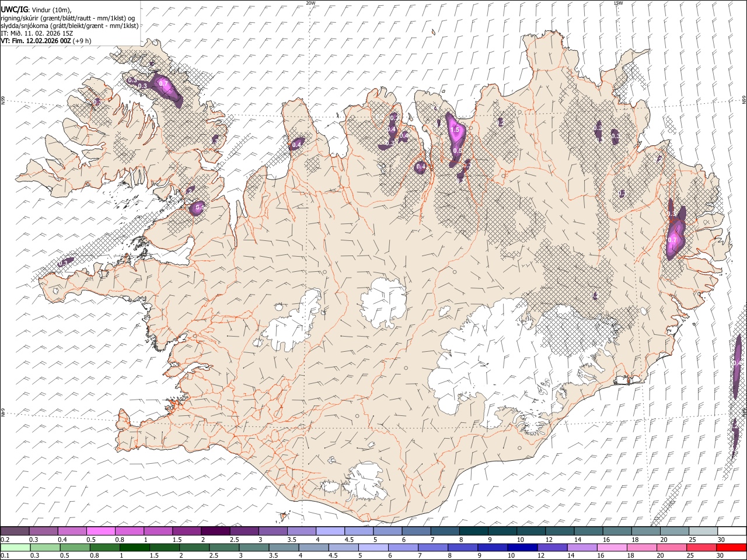Click the 15W longitude label
Image resolution: width=747 pixels, height=560 pixels.
coord(617,3)
